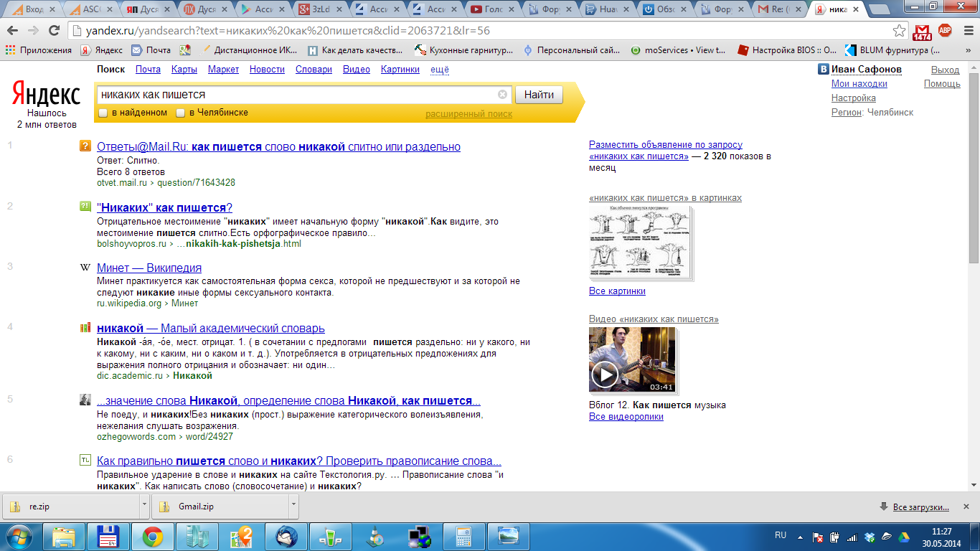Image resolution: width=980 pixels, height=551 pixels.
Task: Open the picture viewer taskbar icon
Action: 508,535
